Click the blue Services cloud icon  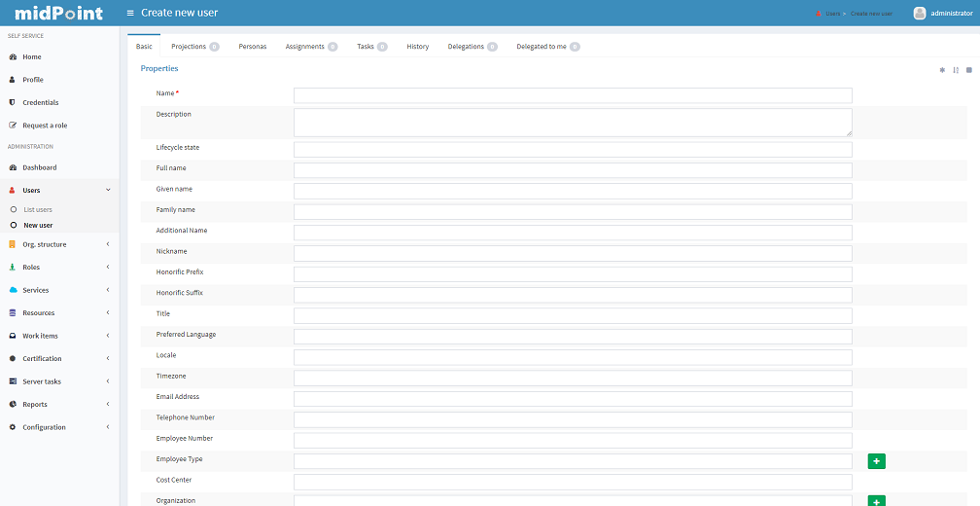coord(13,290)
